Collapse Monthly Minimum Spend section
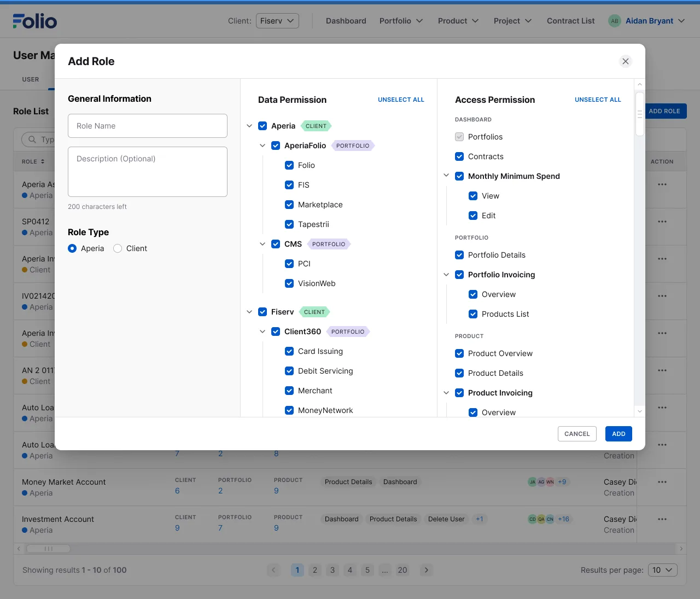Image resolution: width=700 pixels, height=599 pixels. click(x=446, y=176)
